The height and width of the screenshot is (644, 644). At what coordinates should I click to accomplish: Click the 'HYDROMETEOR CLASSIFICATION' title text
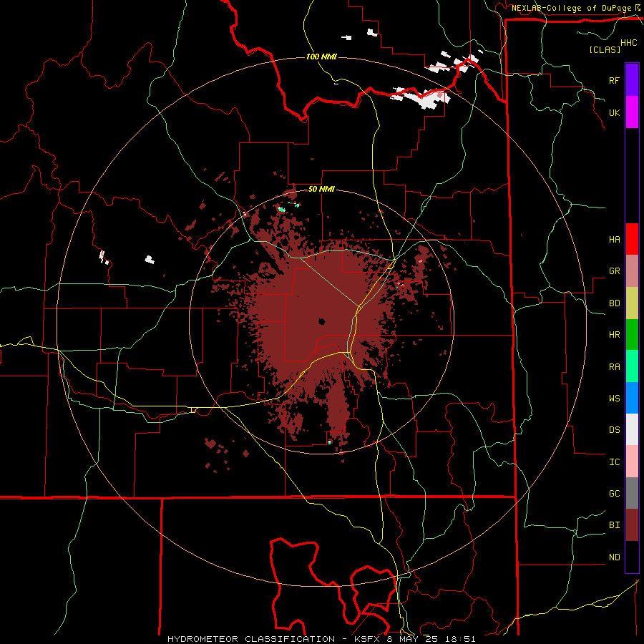pyautogui.click(x=251, y=639)
